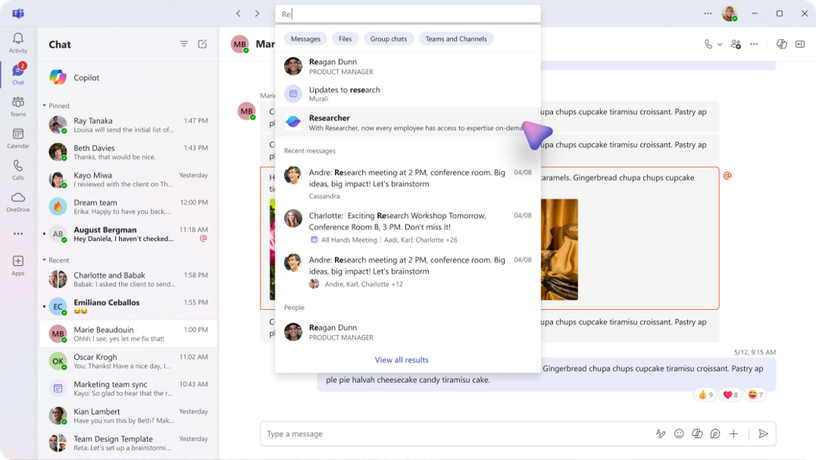Open the golden fabric image in message
Screen dimensions: 816x460
point(559,249)
